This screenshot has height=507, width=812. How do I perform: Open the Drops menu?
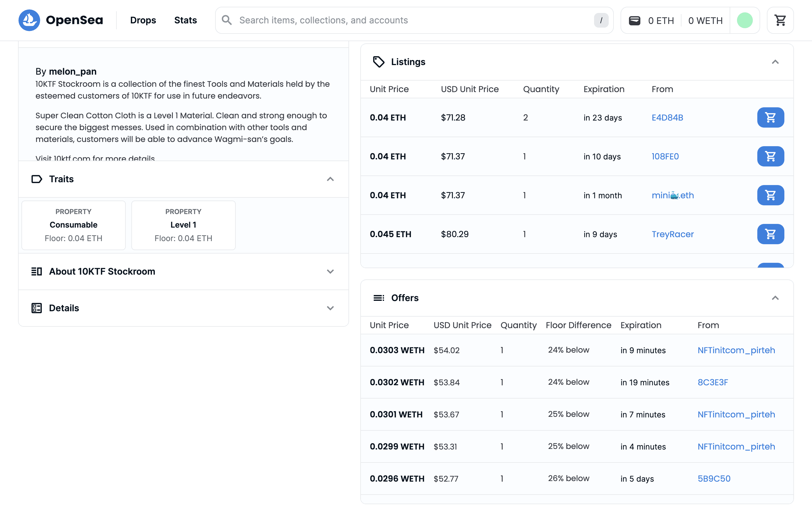(143, 20)
